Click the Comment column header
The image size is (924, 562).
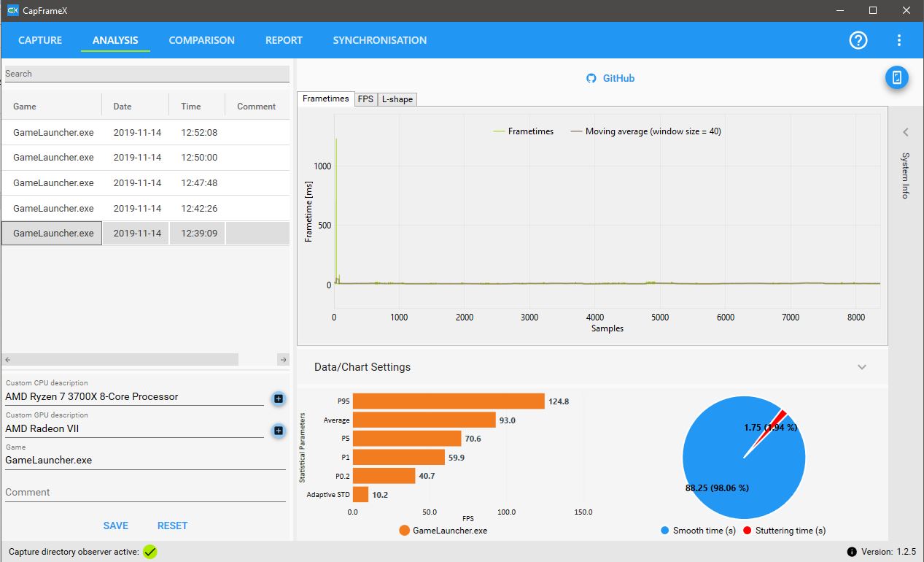[257, 107]
